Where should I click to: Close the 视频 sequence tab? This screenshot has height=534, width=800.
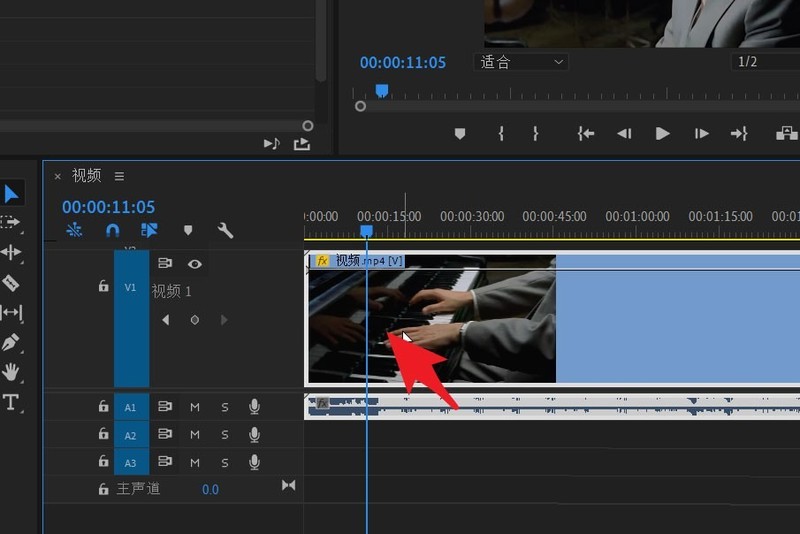57,176
